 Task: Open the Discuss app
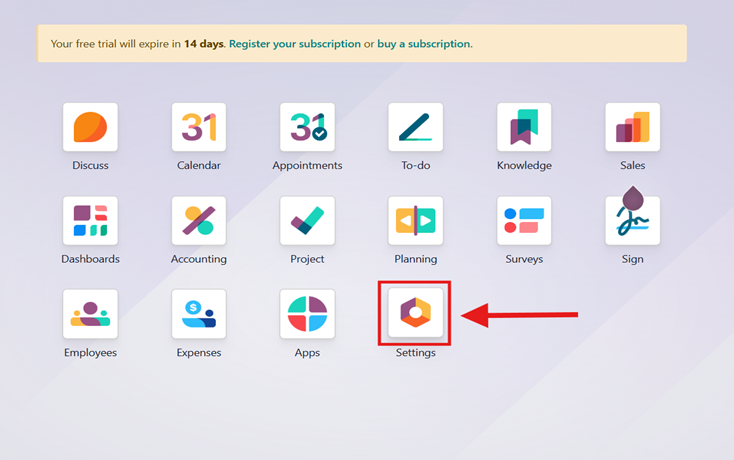click(x=90, y=127)
